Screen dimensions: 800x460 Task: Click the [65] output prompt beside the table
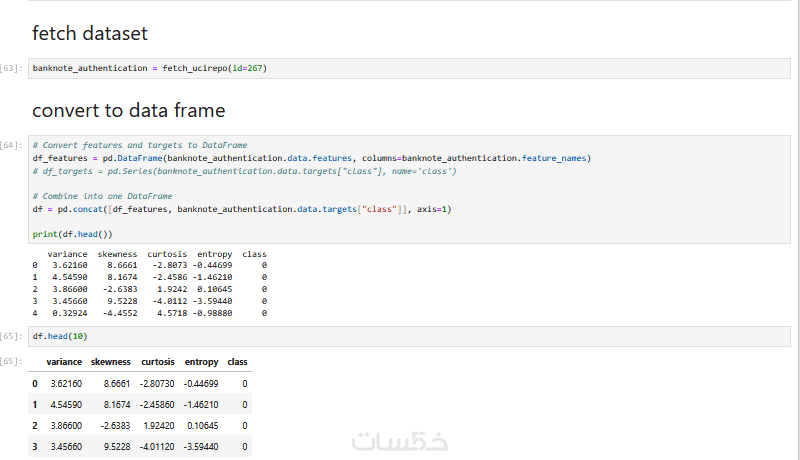point(12,361)
